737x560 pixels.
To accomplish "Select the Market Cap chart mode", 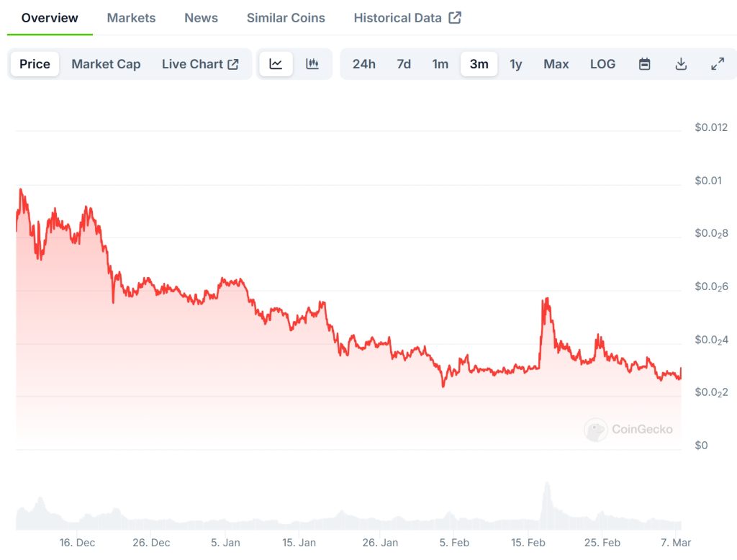I will 106,64.
